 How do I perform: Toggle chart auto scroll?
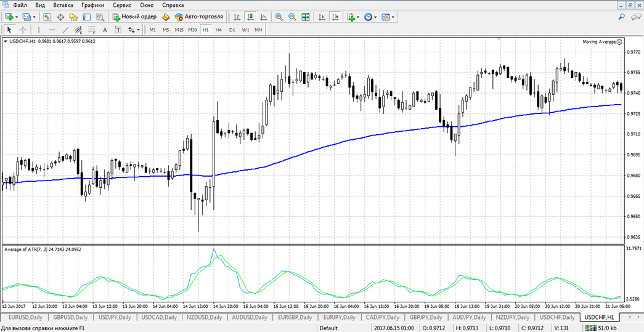pos(322,17)
